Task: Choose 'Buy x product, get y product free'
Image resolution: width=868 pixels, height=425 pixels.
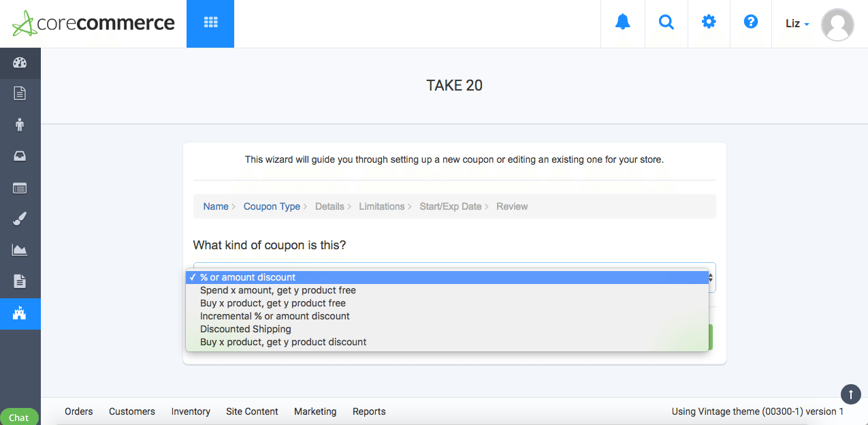Action: pos(447,303)
